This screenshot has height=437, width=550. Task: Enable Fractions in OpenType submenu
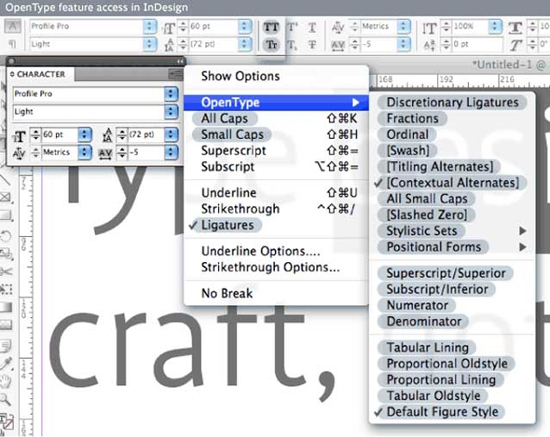[412, 119]
